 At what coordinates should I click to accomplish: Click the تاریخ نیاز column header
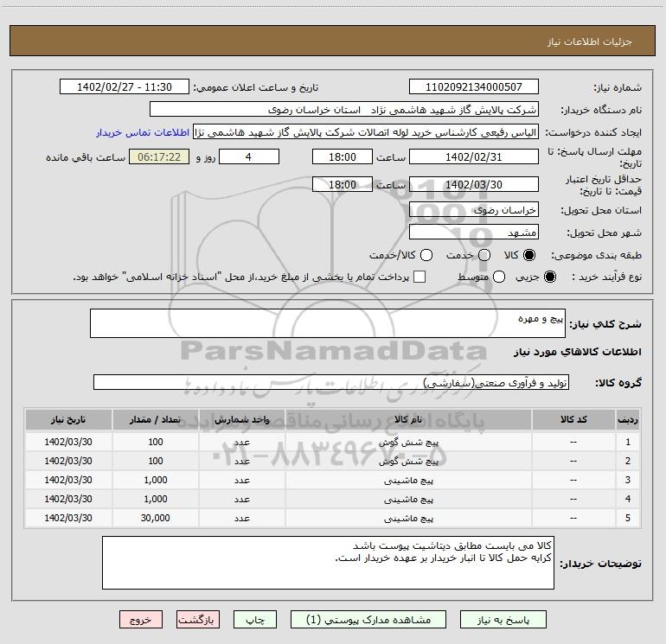coord(68,420)
